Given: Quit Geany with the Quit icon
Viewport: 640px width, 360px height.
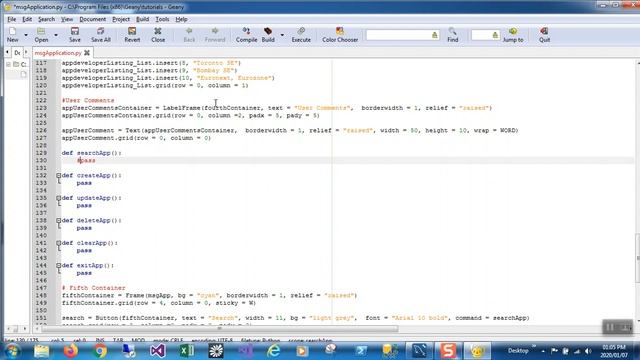Looking at the screenshot, I should 544,35.
